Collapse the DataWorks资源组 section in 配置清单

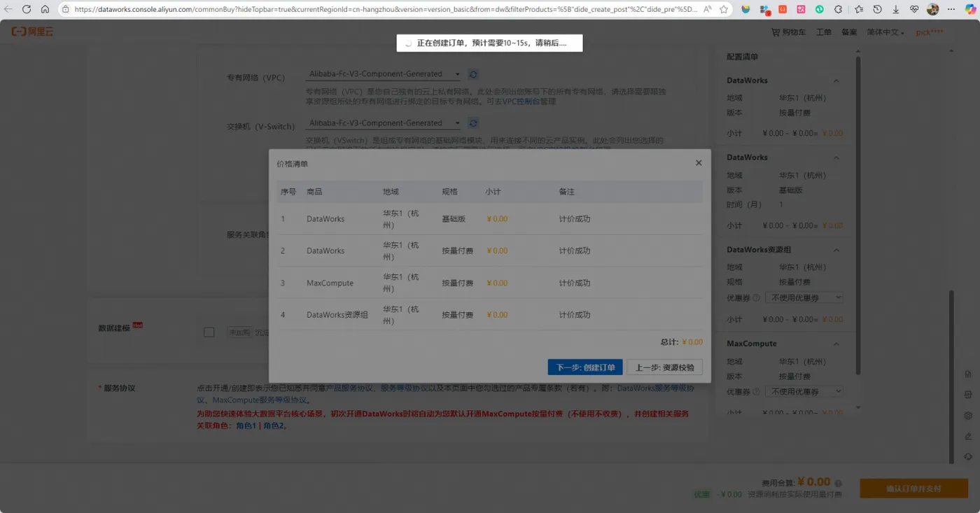[836, 250]
